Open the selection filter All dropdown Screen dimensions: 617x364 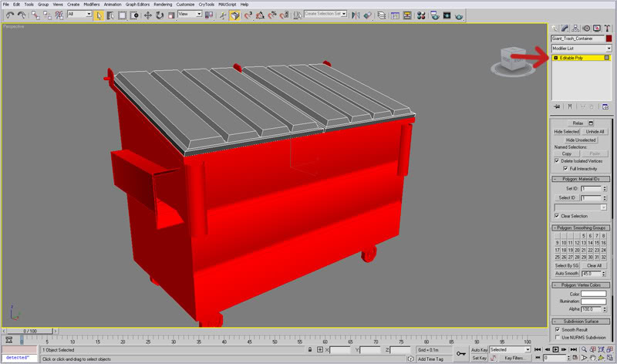(79, 14)
